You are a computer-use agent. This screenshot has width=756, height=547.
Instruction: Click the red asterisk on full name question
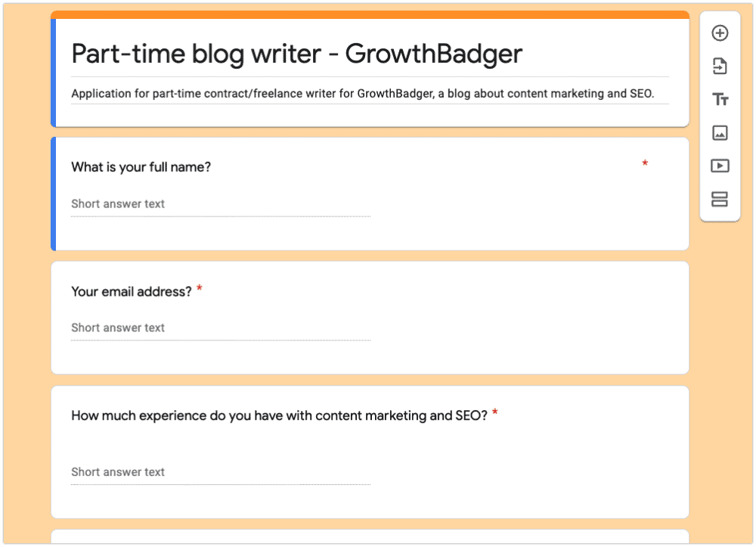[x=645, y=163]
